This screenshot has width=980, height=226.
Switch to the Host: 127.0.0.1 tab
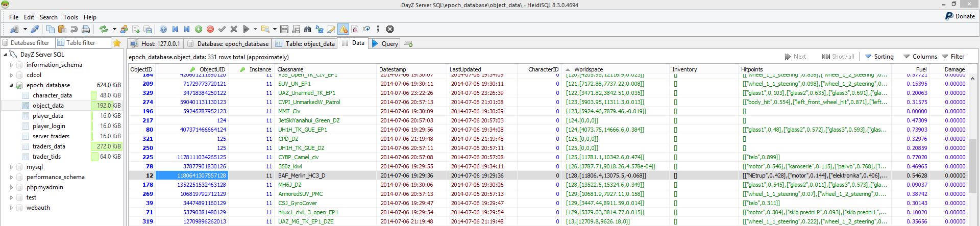coord(155,44)
